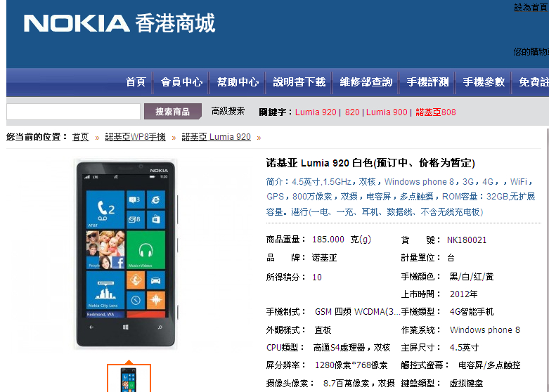Open the 高級搜索 link
This screenshot has width=549, height=392.
(228, 111)
